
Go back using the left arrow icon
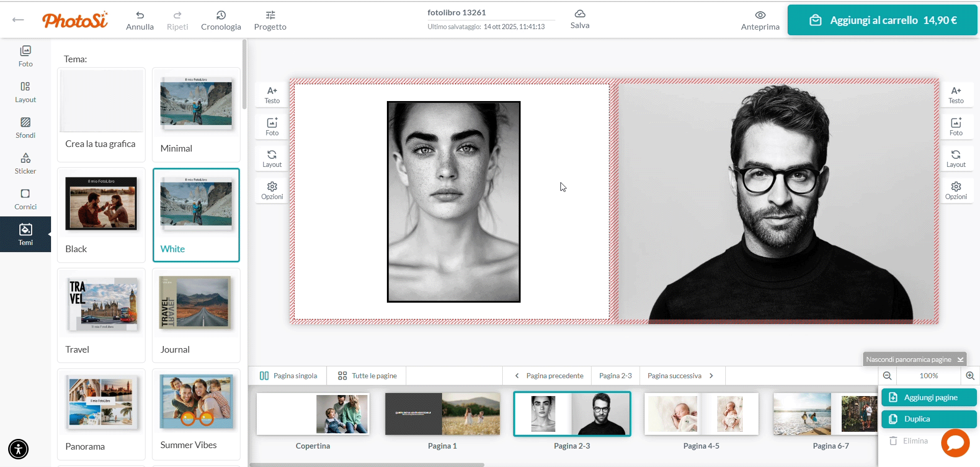point(18,20)
